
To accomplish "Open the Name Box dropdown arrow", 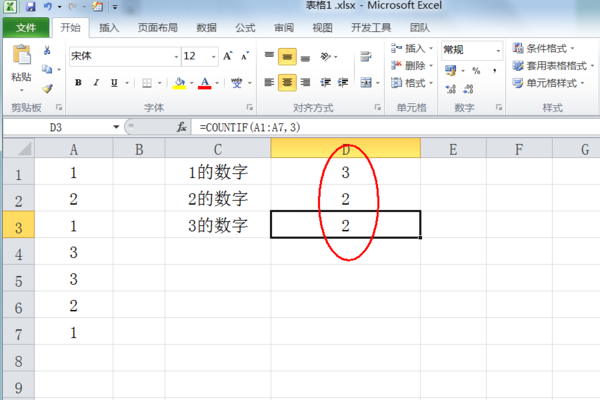I will (116, 127).
